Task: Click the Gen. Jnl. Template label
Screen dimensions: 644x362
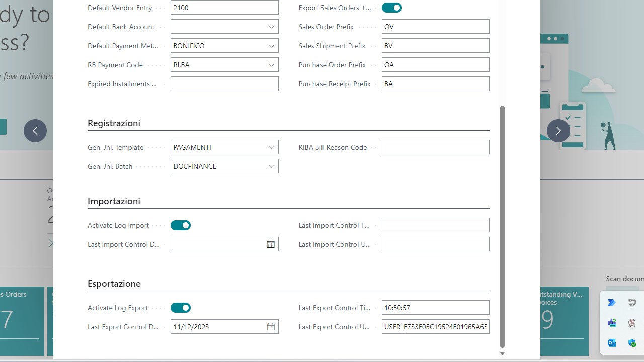Action: pos(116,147)
